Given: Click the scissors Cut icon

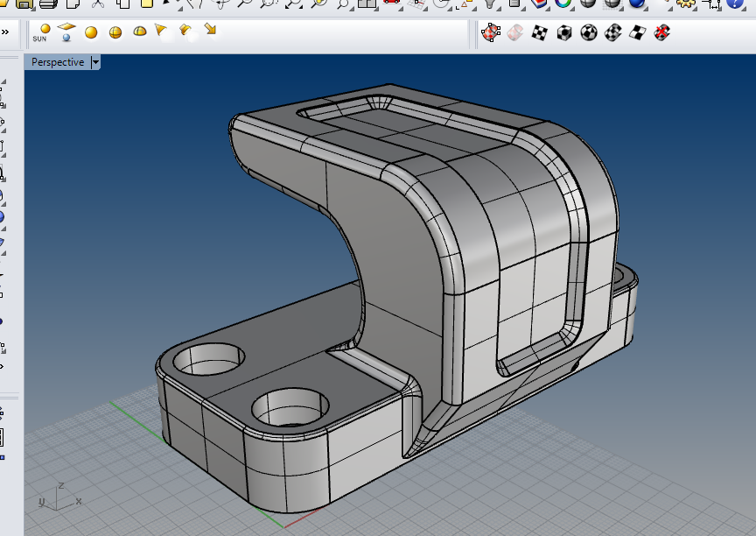Looking at the screenshot, I should coord(98,4).
